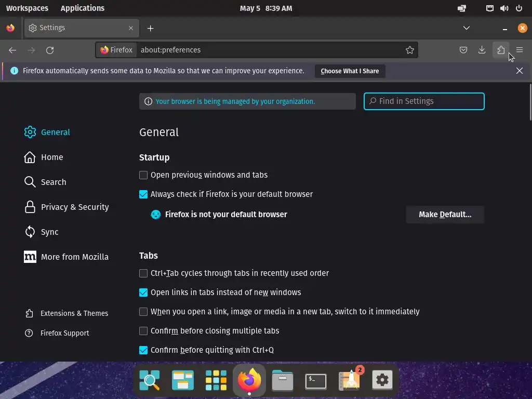Switch to the Sync settings category
The width and height of the screenshot is (532, 399).
pyautogui.click(x=41, y=232)
